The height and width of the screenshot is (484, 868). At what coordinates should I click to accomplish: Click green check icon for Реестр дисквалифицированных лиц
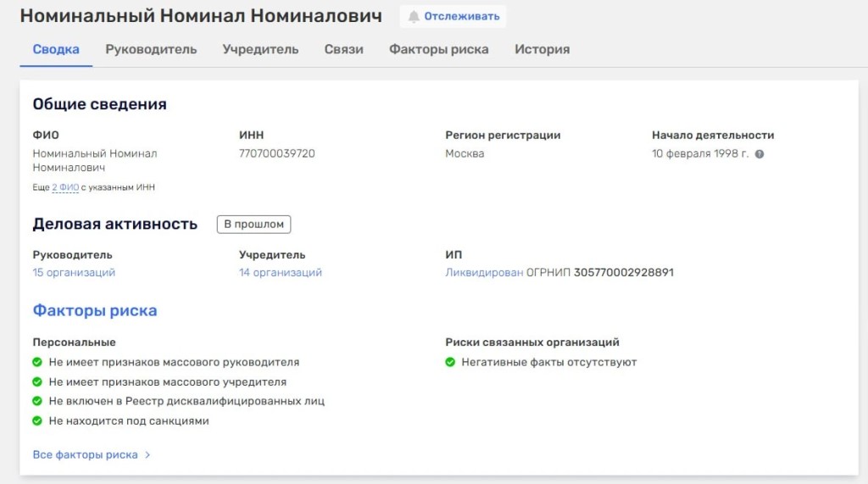click(37, 401)
